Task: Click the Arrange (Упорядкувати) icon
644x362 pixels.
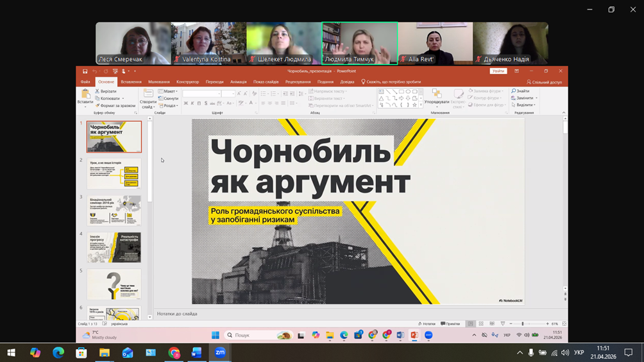Action: coord(436,95)
